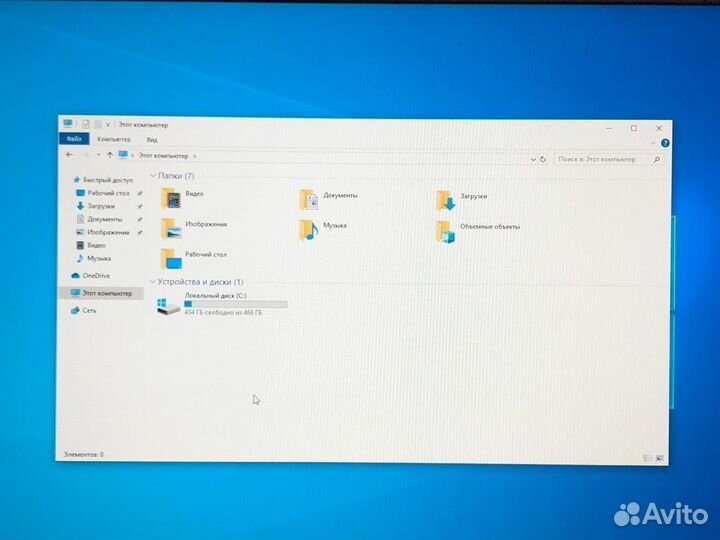Screen dimensions: 720x540
Task: Open the Объемные объекты folder
Action: pos(446,231)
